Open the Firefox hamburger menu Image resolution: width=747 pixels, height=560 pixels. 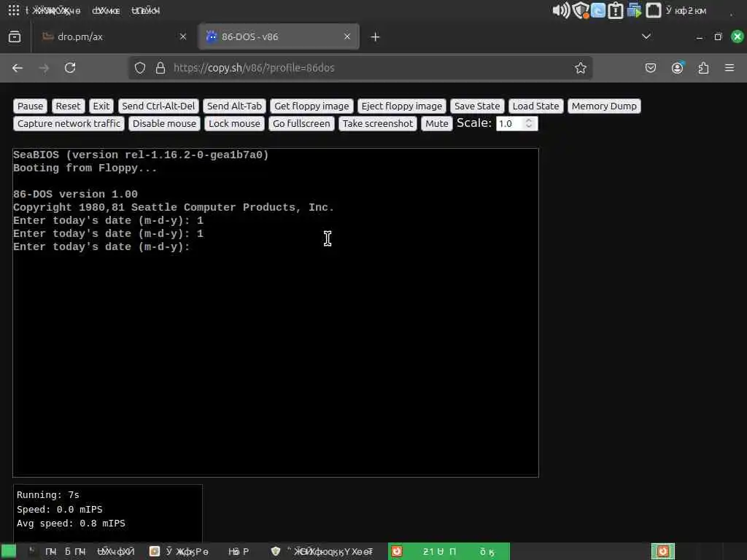pos(729,68)
